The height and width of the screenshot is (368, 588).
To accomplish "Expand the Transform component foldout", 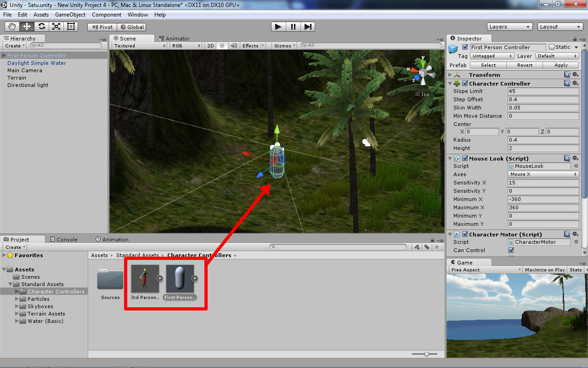I will [x=450, y=75].
